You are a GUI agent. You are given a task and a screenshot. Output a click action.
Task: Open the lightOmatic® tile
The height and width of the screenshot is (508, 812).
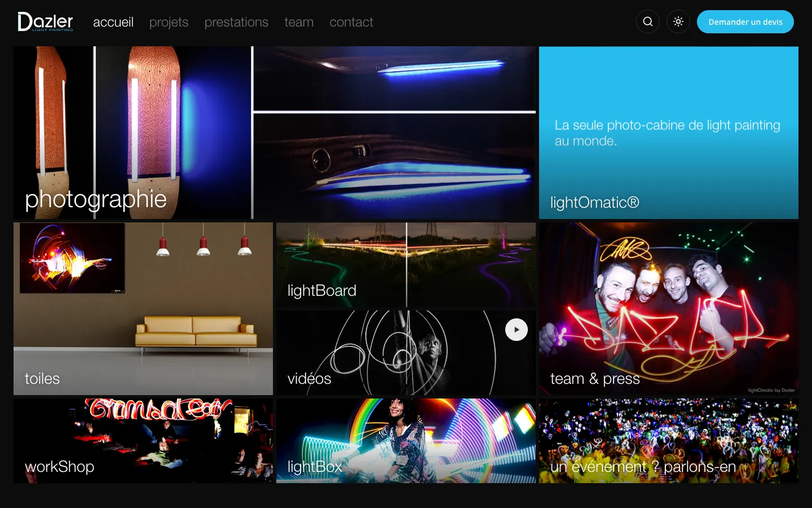click(x=669, y=133)
